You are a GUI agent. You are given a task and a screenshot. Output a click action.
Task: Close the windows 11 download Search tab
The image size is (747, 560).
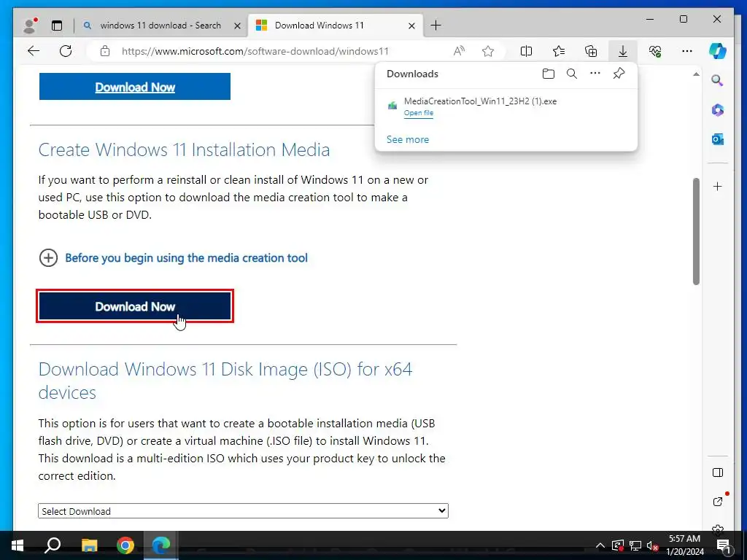pyautogui.click(x=237, y=26)
